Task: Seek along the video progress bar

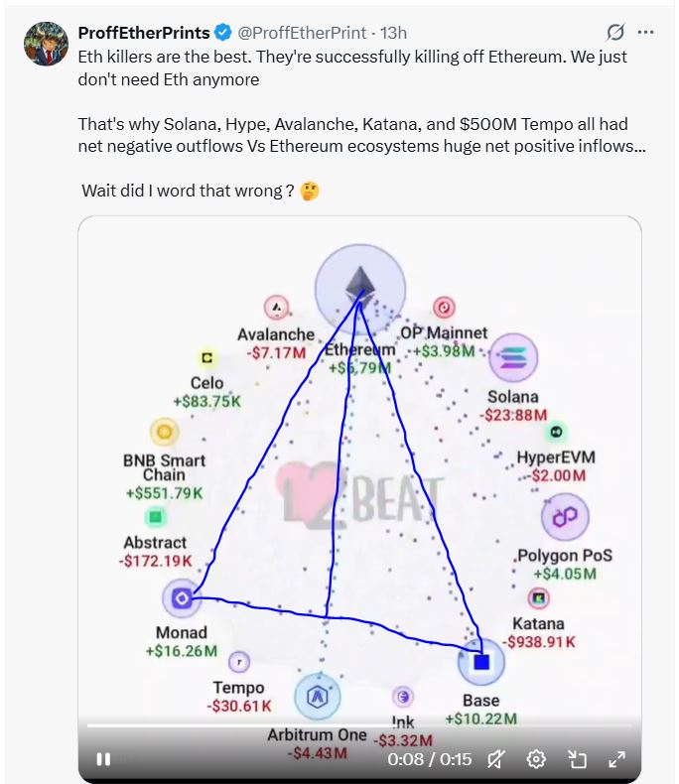Action: [359, 724]
